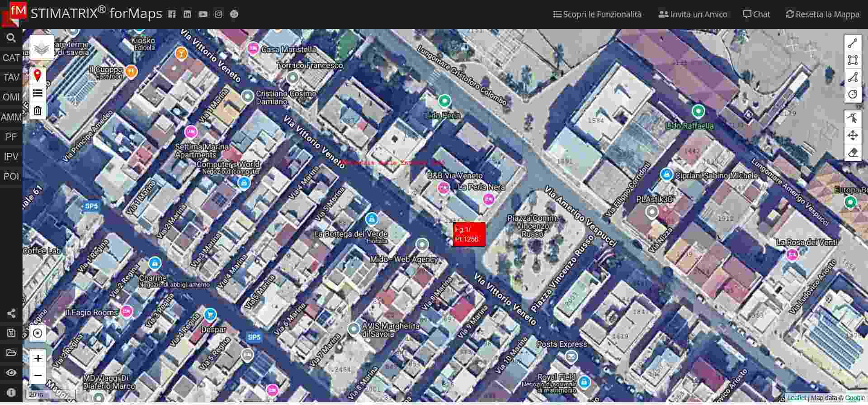Delete markers with the trash icon
Viewport: 868px width, 405px height.
coord(38,110)
